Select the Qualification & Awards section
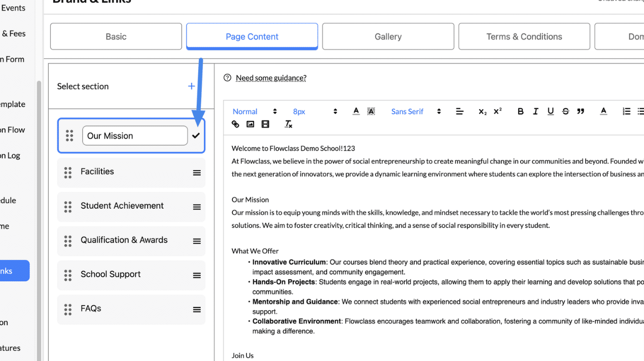 click(131, 241)
